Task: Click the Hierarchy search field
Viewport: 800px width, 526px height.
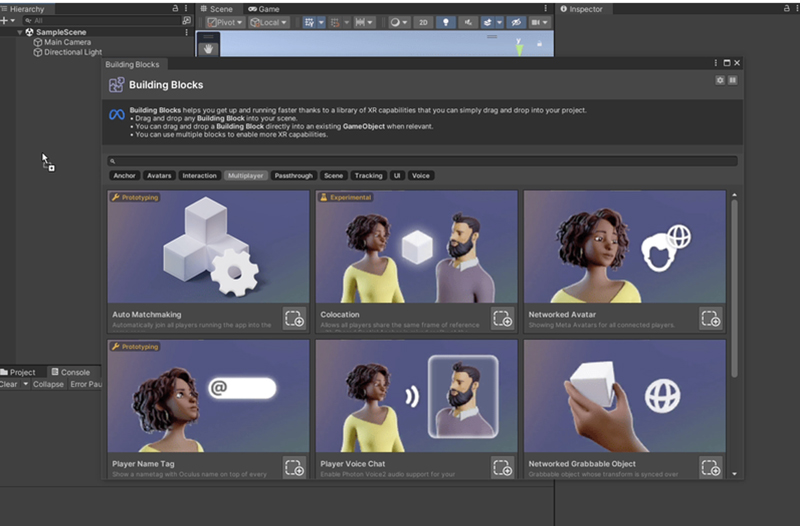Action: click(x=102, y=20)
